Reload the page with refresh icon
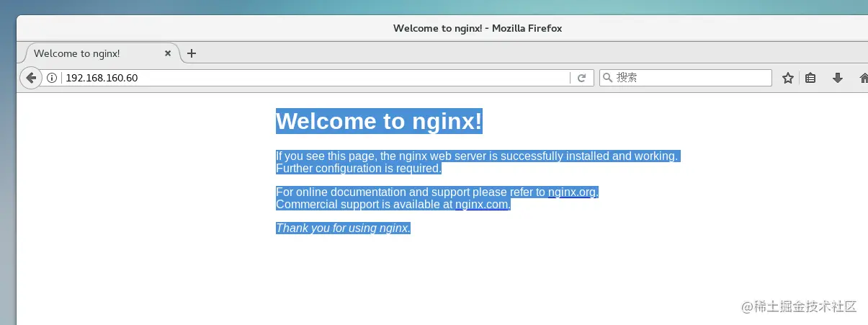Viewport: 868px width, 325px height. coord(581,78)
